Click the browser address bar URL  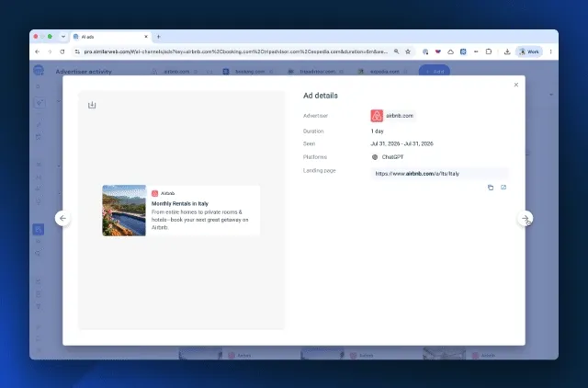point(236,51)
